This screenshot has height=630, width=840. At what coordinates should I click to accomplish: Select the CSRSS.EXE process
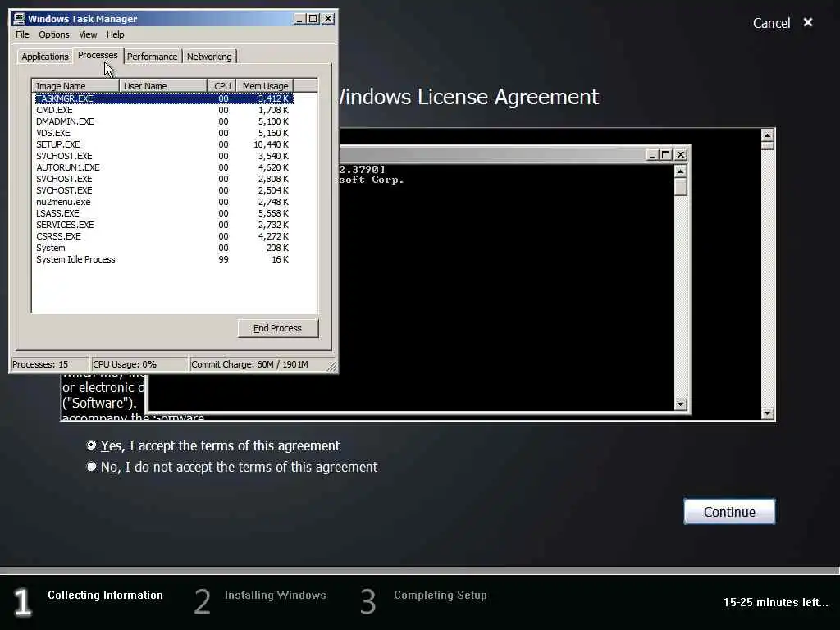[163, 237]
